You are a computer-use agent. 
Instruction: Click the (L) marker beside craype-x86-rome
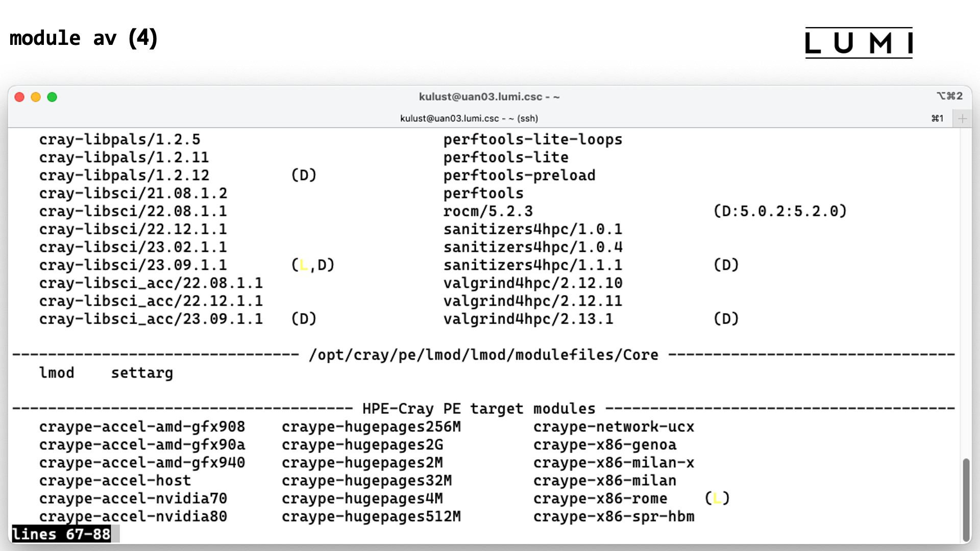click(717, 498)
